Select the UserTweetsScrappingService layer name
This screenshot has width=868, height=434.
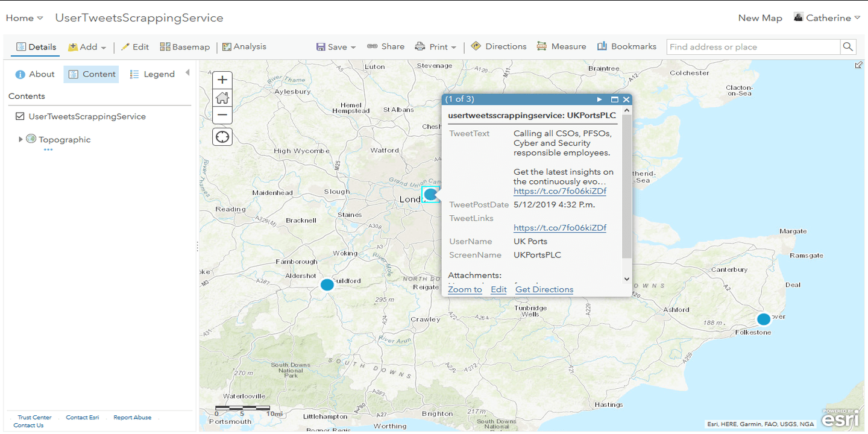[87, 116]
